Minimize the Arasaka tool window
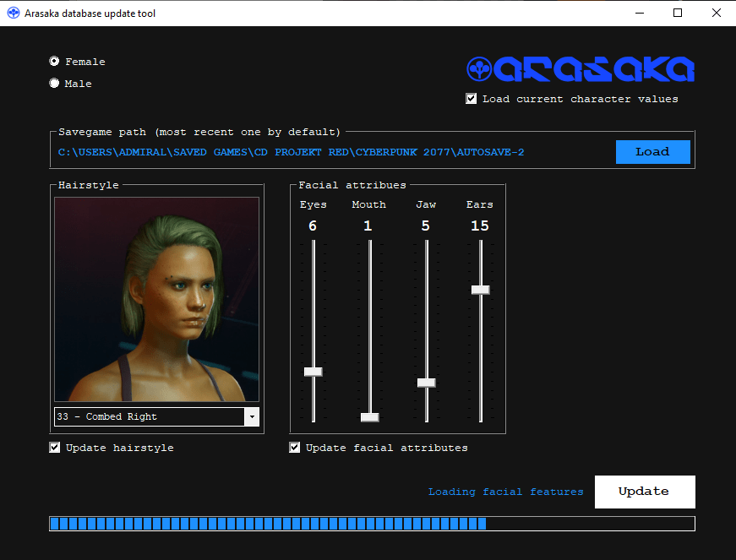736x560 pixels. pos(639,13)
